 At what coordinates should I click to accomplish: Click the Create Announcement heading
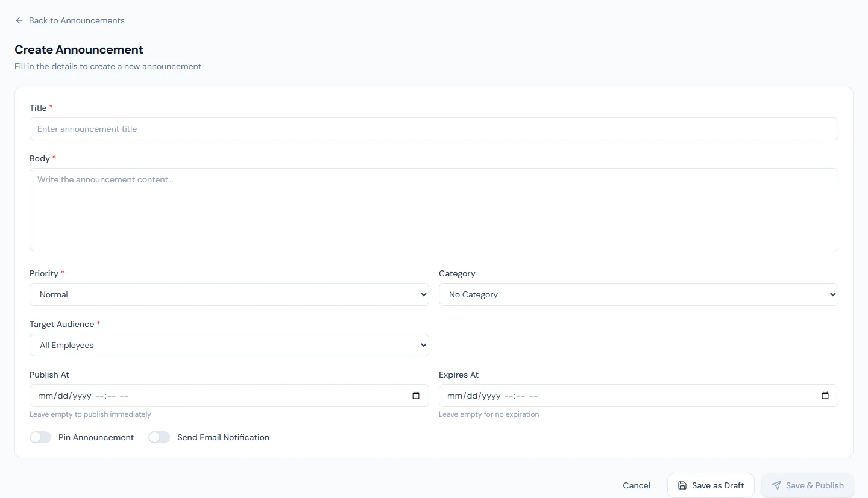(x=79, y=49)
